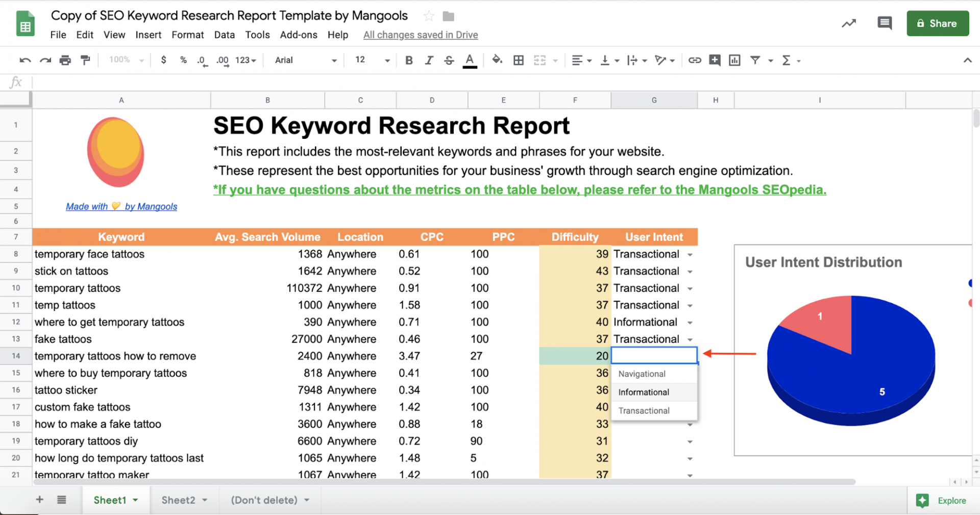Toggle strikethrough formatting
Image resolution: width=980 pixels, height=515 pixels.
coord(449,60)
